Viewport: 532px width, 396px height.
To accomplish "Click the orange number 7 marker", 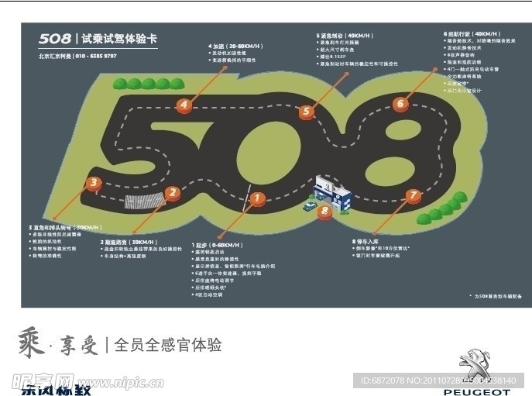I will pos(413,195).
